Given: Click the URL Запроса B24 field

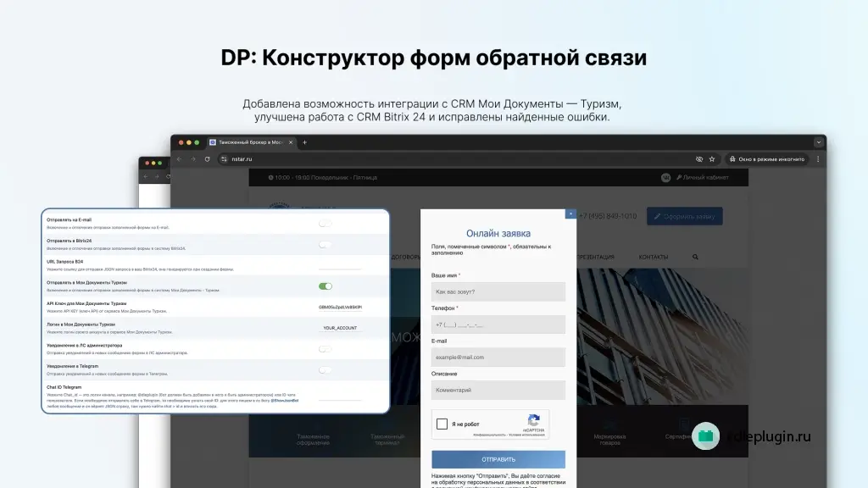Looking at the screenshot, I should click(x=340, y=265).
